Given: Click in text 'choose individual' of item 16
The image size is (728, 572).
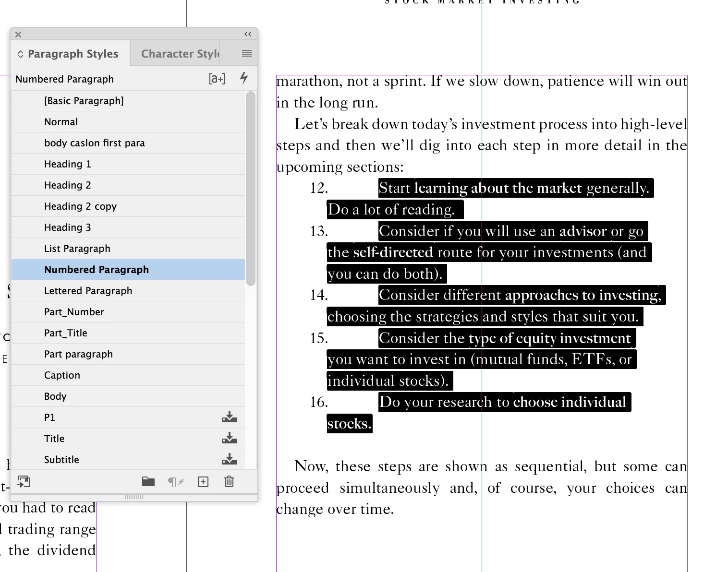Looking at the screenshot, I should 570,402.
